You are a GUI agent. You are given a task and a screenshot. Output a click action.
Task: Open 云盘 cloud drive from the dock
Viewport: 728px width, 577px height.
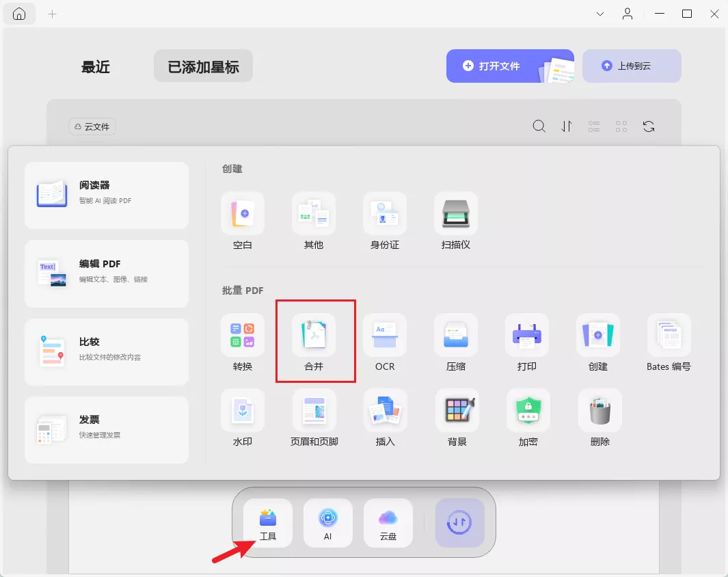tap(388, 523)
